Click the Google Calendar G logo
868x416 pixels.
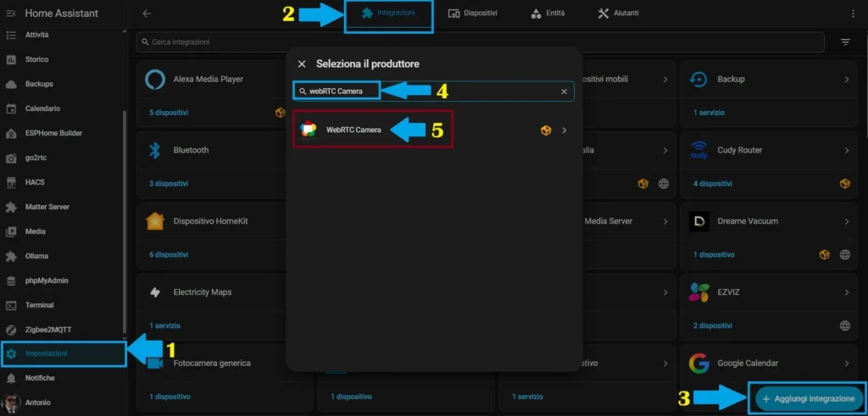[699, 363]
